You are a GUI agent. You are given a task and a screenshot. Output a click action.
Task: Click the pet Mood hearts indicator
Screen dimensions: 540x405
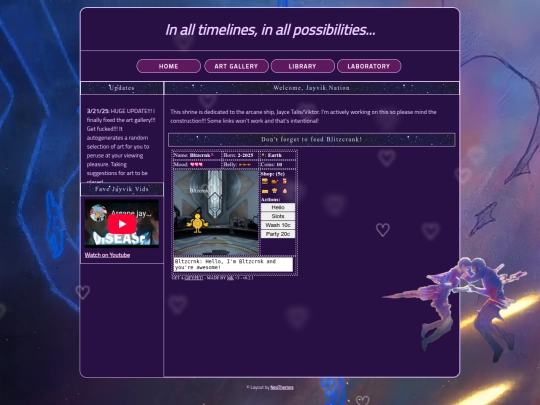click(x=196, y=165)
